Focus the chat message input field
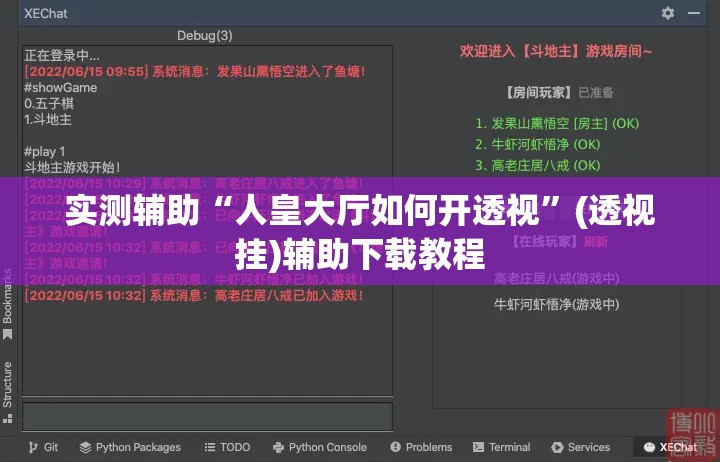 tap(208, 417)
